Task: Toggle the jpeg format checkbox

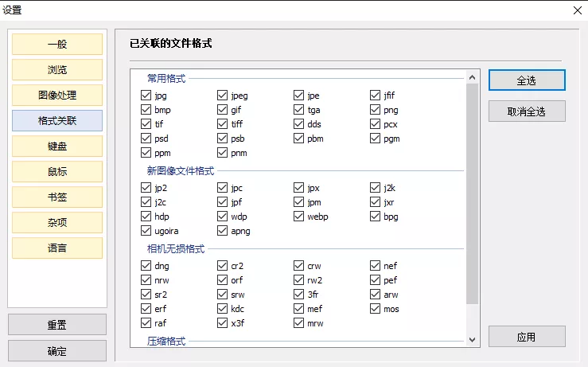Action: (x=222, y=96)
